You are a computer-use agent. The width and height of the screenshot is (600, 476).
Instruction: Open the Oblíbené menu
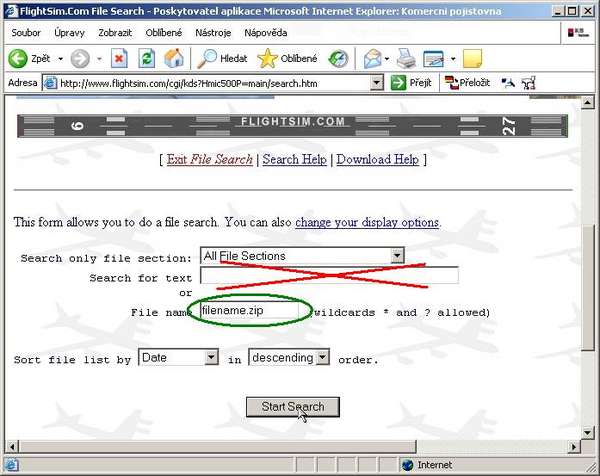click(x=164, y=33)
